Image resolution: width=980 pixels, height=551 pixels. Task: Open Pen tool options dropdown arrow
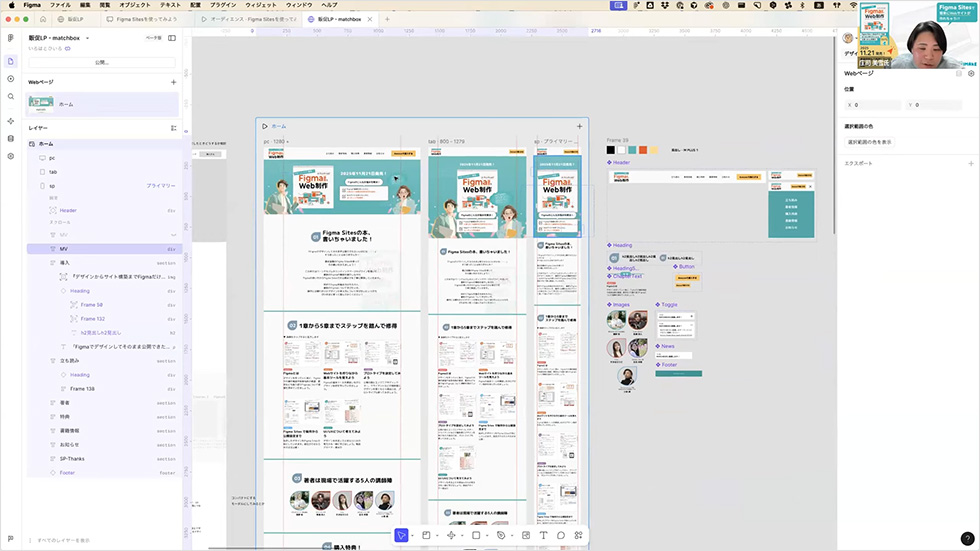511,536
